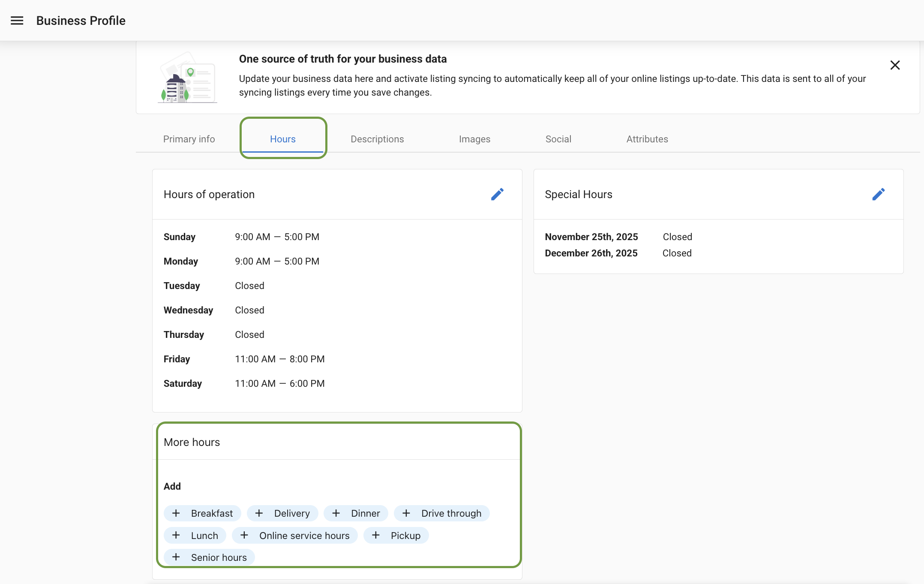The width and height of the screenshot is (924, 584).
Task: Edit Special Hours using the pencil icon
Action: [879, 194]
